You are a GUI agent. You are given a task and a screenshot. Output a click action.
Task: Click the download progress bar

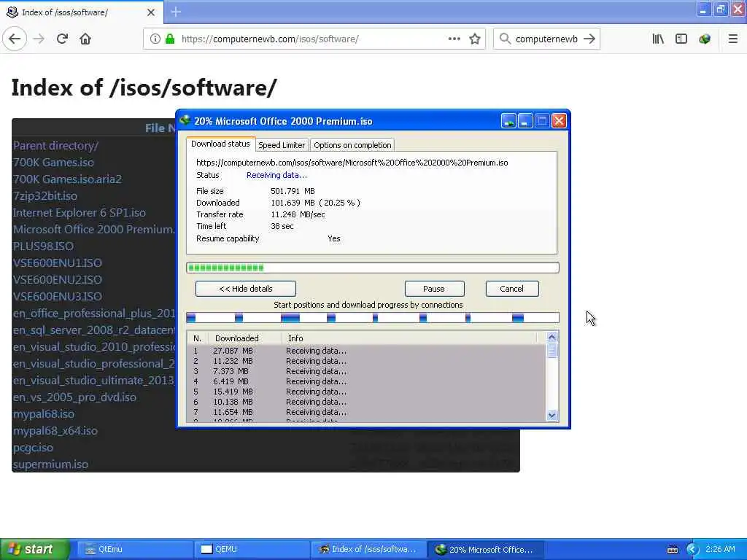[x=373, y=268]
